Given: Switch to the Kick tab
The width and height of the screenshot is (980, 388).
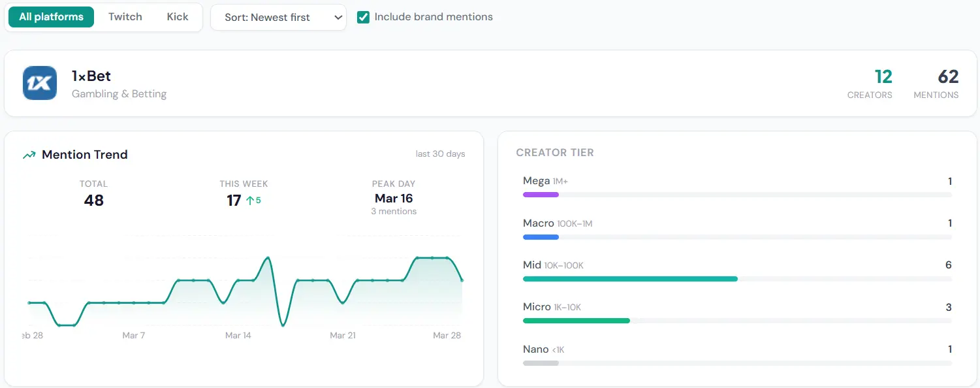Looking at the screenshot, I should (x=177, y=17).
